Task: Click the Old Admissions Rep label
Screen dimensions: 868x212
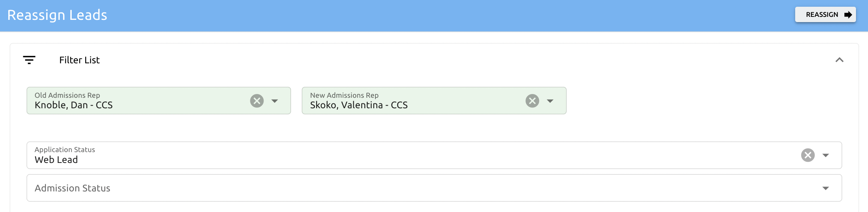Action: tap(67, 95)
